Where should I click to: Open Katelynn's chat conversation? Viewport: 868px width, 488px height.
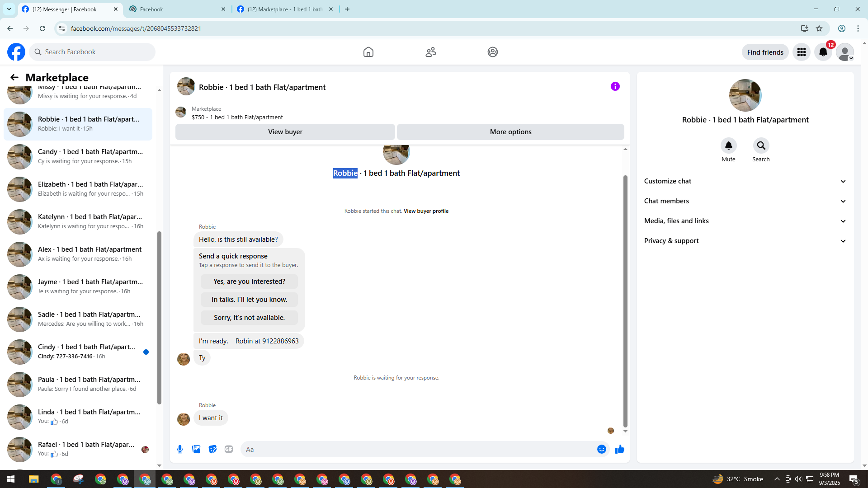(78, 221)
